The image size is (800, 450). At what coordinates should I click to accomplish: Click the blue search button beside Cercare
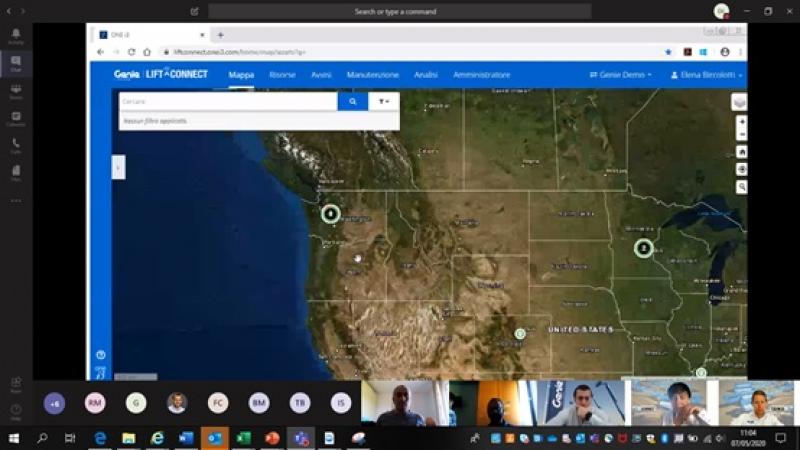pyautogui.click(x=353, y=102)
